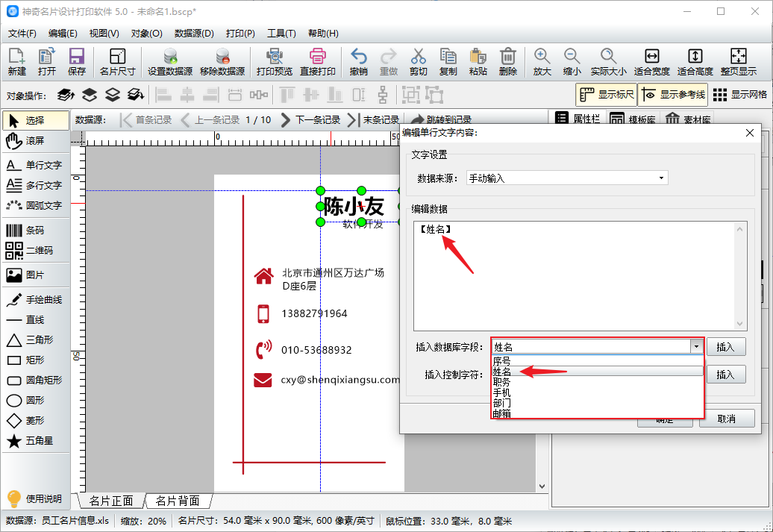Choose the 直线 line tool
Viewport: 773px width, 532px height.
36,320
